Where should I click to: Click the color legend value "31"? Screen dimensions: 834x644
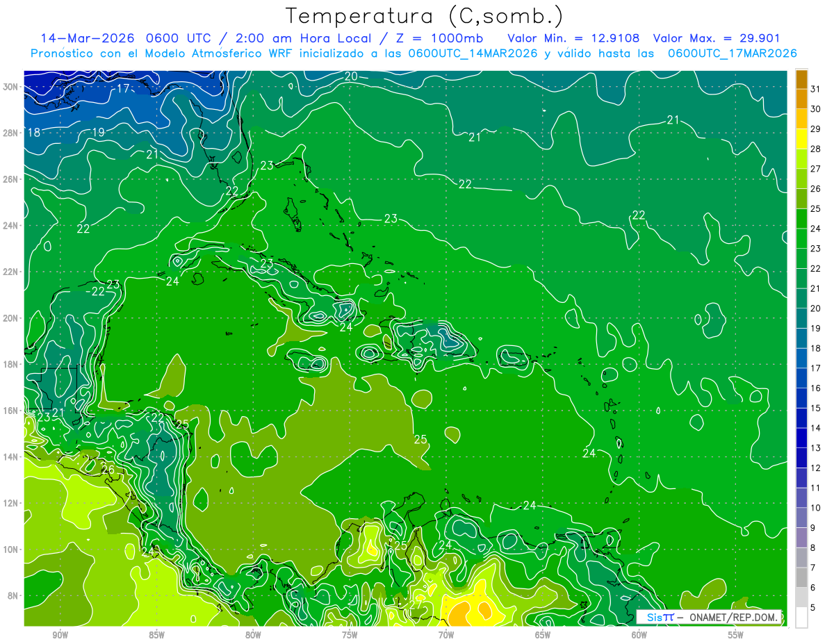[816, 88]
